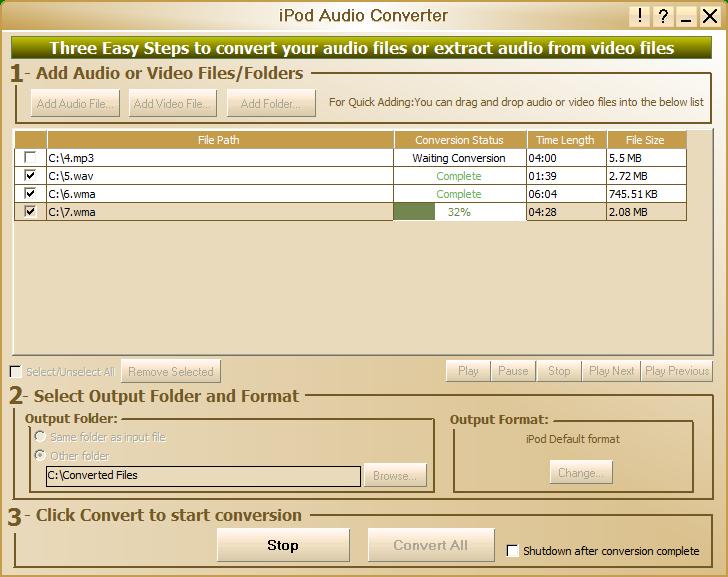This screenshot has width=728, height=577.
Task: Click the Complete status for C:\5.wav
Action: (460, 176)
